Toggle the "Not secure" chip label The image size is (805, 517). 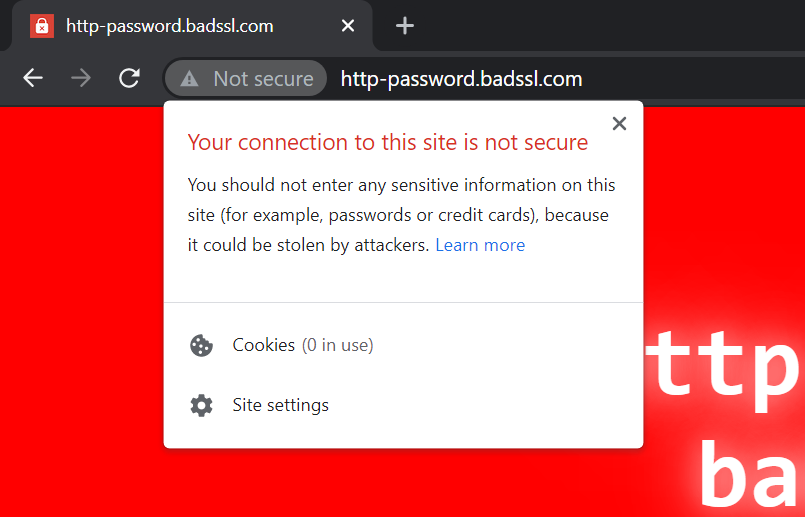pos(263,79)
